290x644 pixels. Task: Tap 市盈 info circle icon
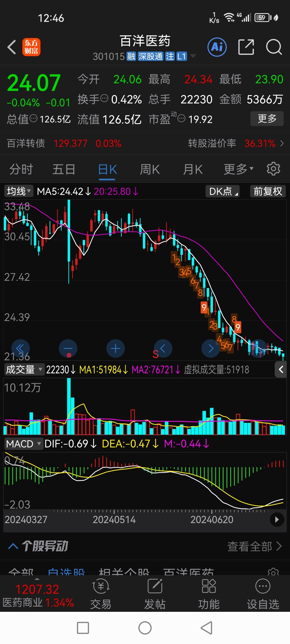182,118
